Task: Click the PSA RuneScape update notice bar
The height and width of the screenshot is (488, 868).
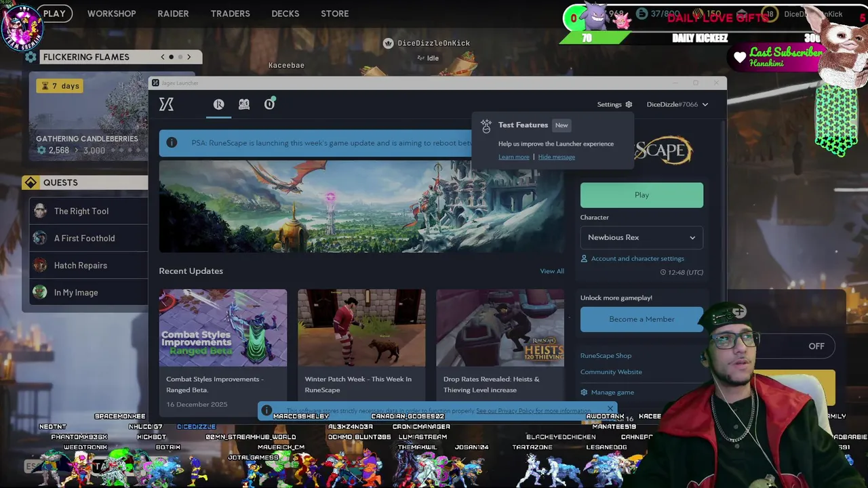Action: (315, 143)
